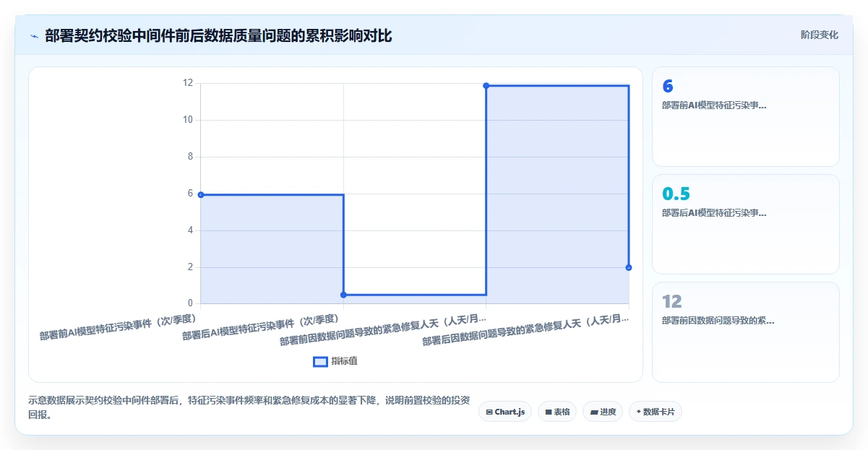868x450 pixels.
Task: Click the data point at value 2
Action: click(x=629, y=267)
